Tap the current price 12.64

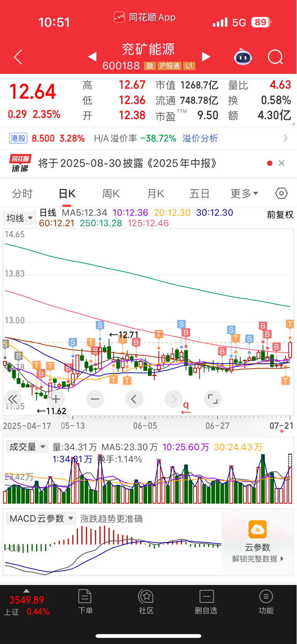tap(33, 92)
